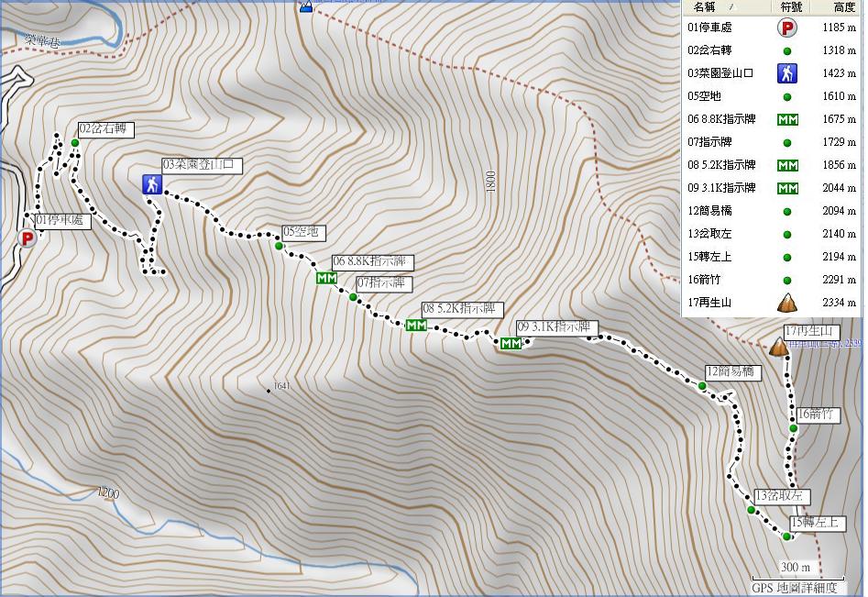This screenshot has width=868, height=597.
Task: Select the green dot waypoint at 05空地 on the map
Action: 279,246
